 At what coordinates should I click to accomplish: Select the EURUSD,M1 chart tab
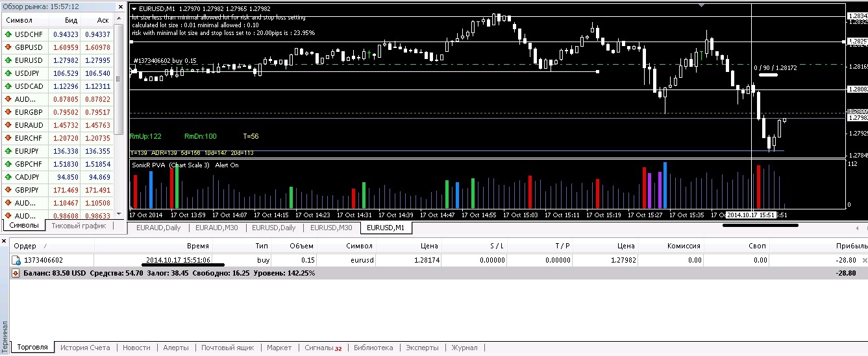(386, 228)
